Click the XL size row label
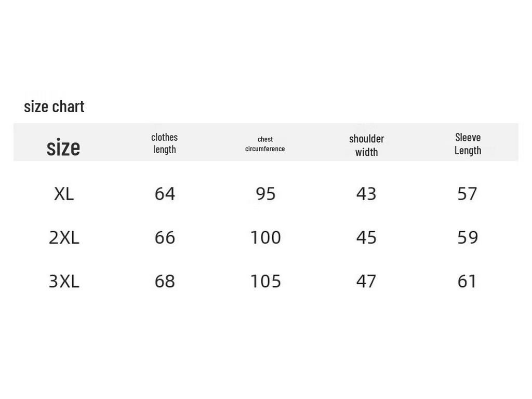The width and height of the screenshot is (532, 399). coord(64,194)
